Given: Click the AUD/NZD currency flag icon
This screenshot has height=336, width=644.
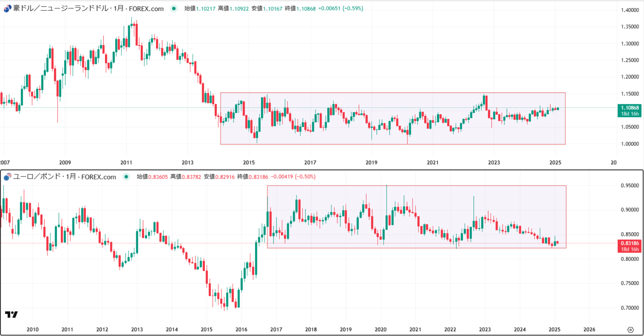Looking at the screenshot, I should point(7,9).
